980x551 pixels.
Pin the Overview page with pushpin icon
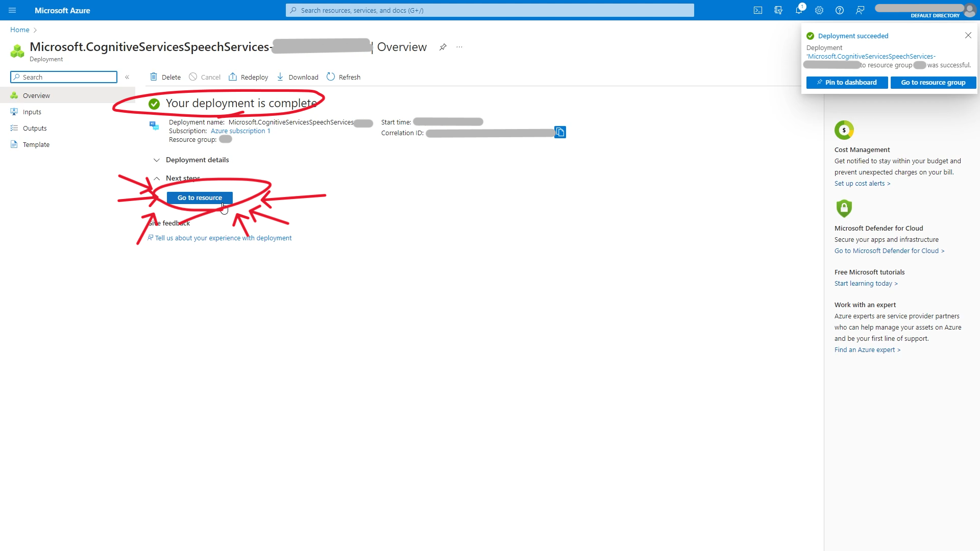(443, 47)
